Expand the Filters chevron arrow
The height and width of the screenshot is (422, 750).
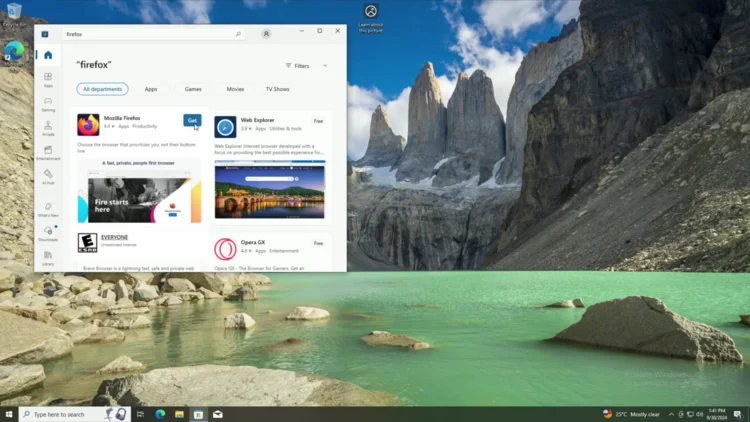click(325, 66)
